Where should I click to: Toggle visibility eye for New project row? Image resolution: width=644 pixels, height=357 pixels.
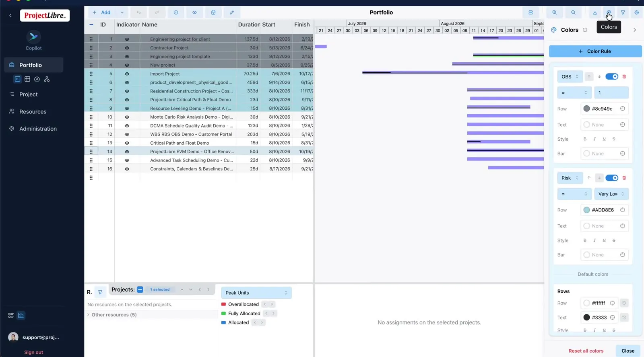pyautogui.click(x=127, y=65)
